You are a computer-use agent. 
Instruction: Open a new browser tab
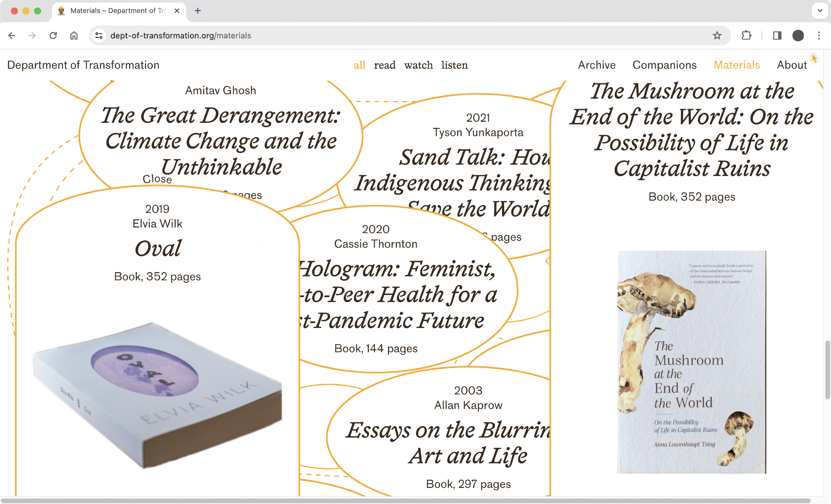[198, 11]
